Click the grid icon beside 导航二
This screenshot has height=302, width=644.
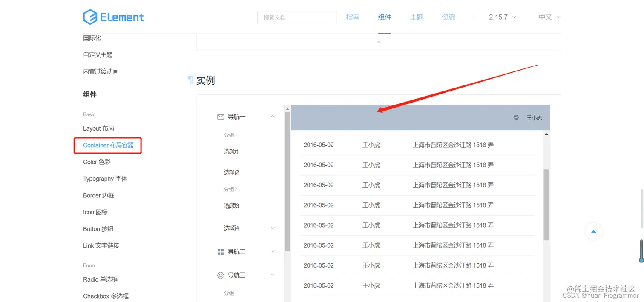click(221, 251)
